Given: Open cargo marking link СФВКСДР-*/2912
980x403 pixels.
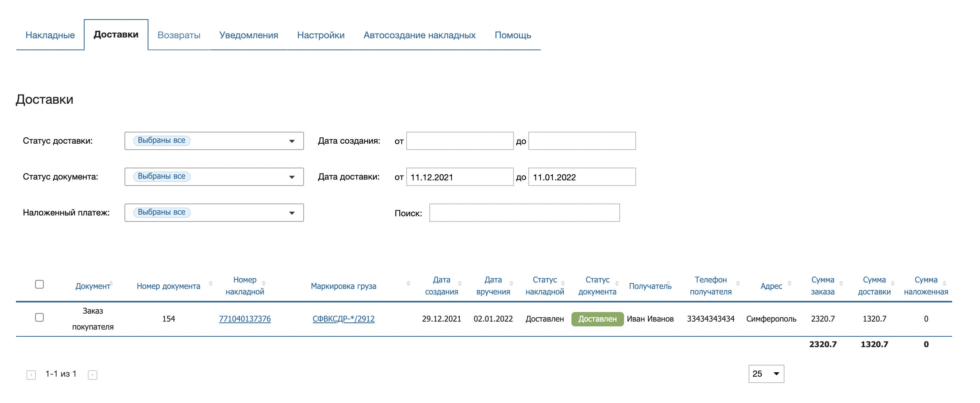Looking at the screenshot, I should click(x=344, y=319).
